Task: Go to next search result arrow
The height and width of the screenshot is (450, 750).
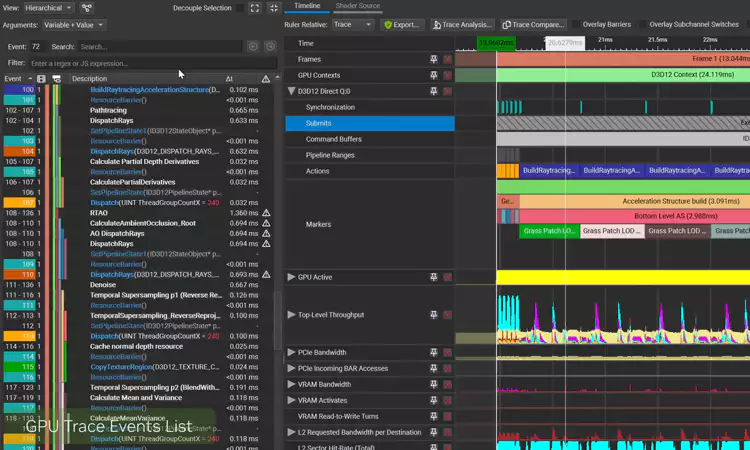Action: pos(270,46)
